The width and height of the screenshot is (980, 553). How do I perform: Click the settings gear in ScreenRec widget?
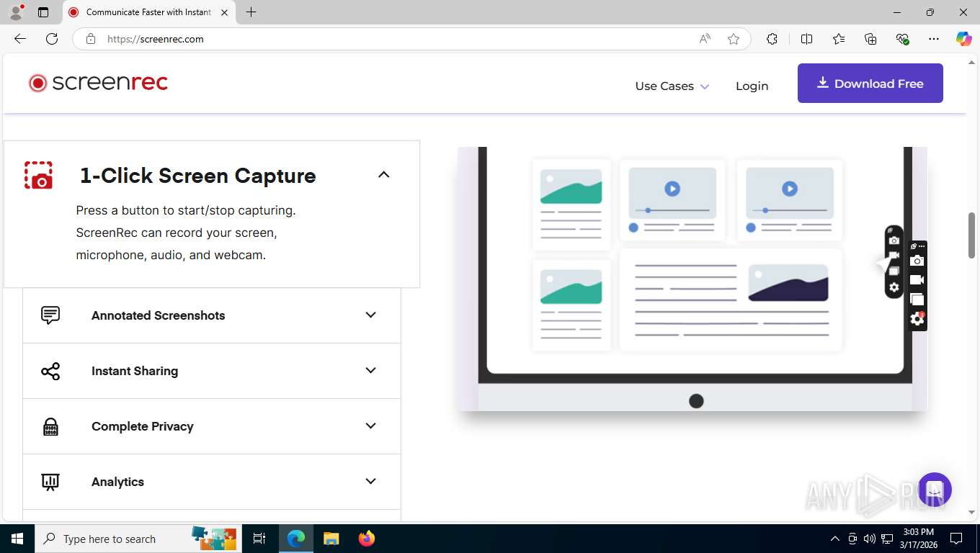[x=917, y=318]
